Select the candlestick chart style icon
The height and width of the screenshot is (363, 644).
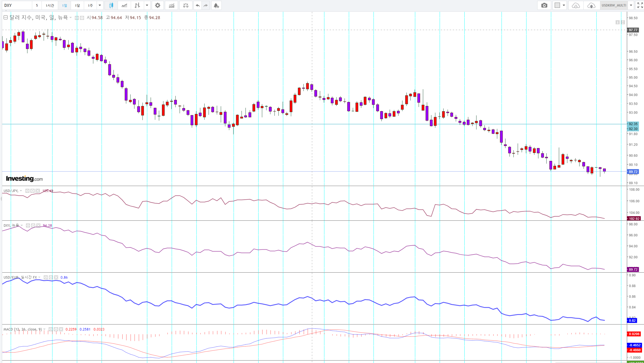[x=111, y=5]
